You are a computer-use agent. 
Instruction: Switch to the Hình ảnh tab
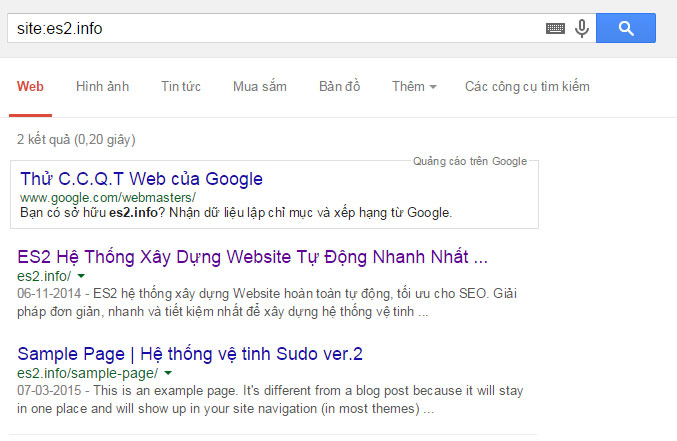102,86
